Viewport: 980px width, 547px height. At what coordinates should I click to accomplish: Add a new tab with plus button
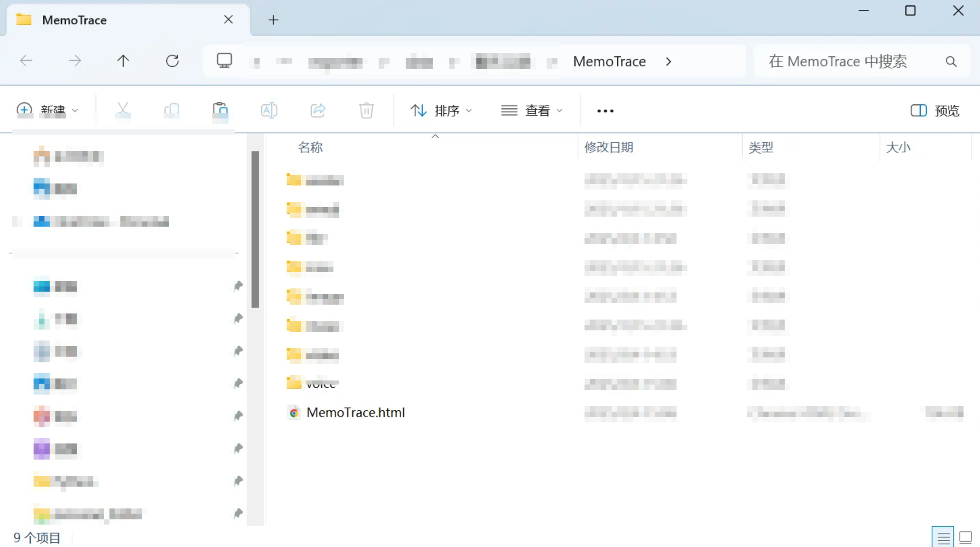click(273, 20)
